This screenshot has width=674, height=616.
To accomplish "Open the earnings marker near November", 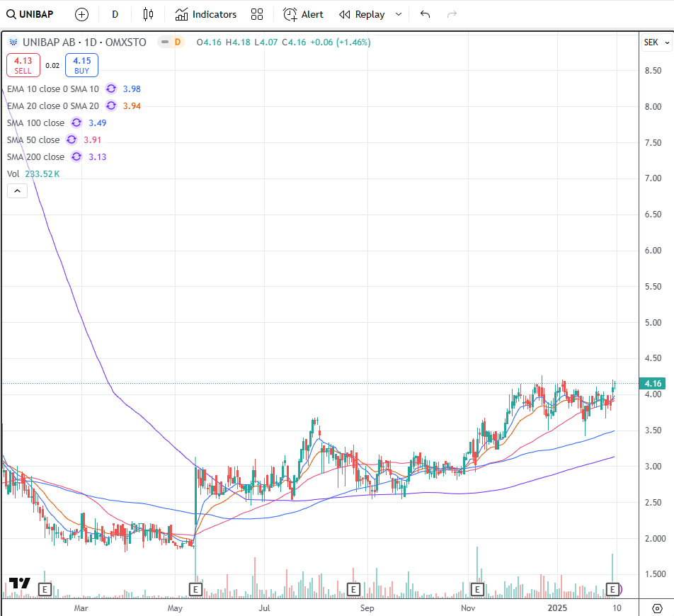I will point(477,589).
